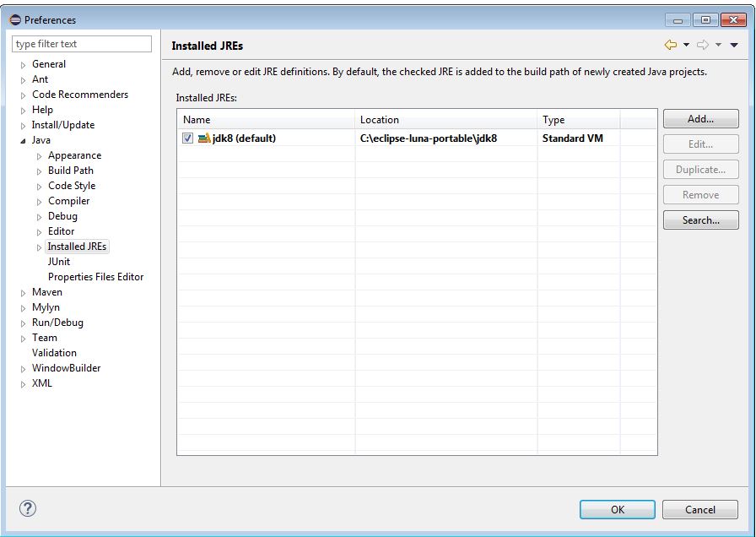Sort by the Location column header
756x537 pixels.
point(445,120)
